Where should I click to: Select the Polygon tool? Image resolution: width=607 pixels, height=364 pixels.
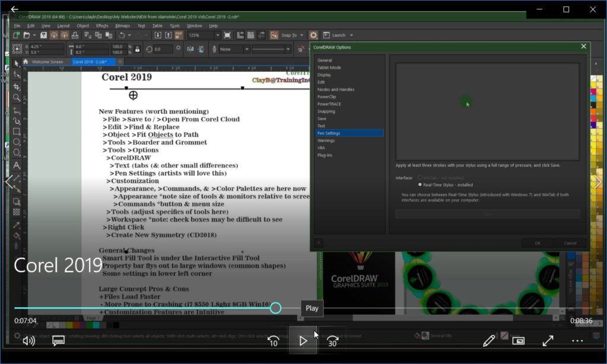[16, 152]
